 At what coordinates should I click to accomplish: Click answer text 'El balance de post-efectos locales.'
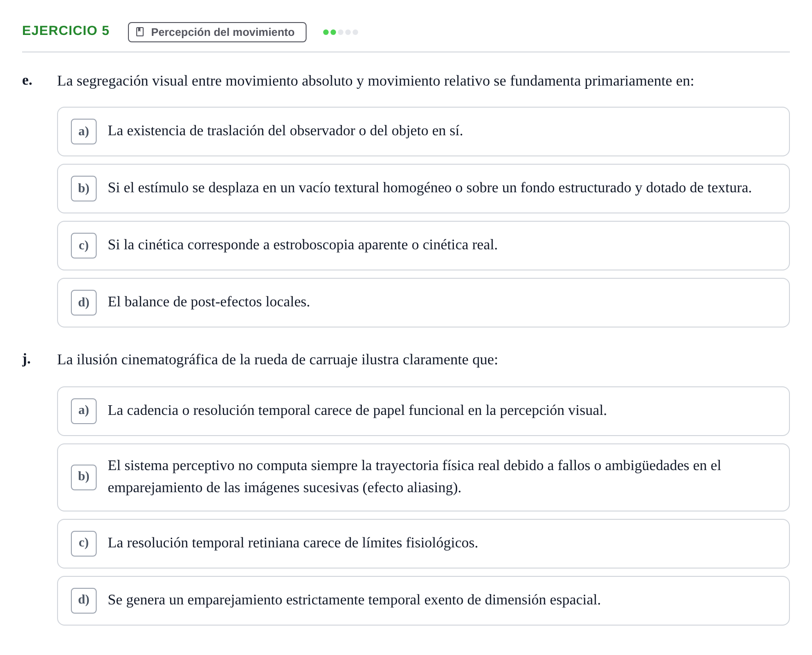coord(209,302)
